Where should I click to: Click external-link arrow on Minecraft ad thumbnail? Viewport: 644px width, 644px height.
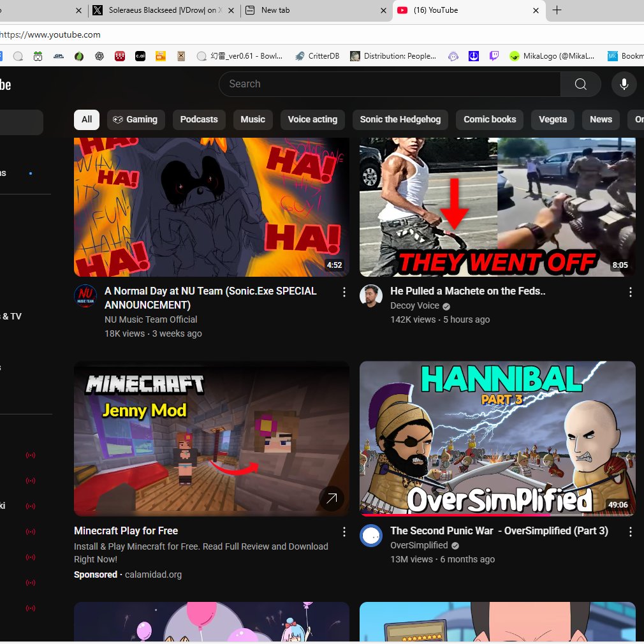click(x=332, y=499)
